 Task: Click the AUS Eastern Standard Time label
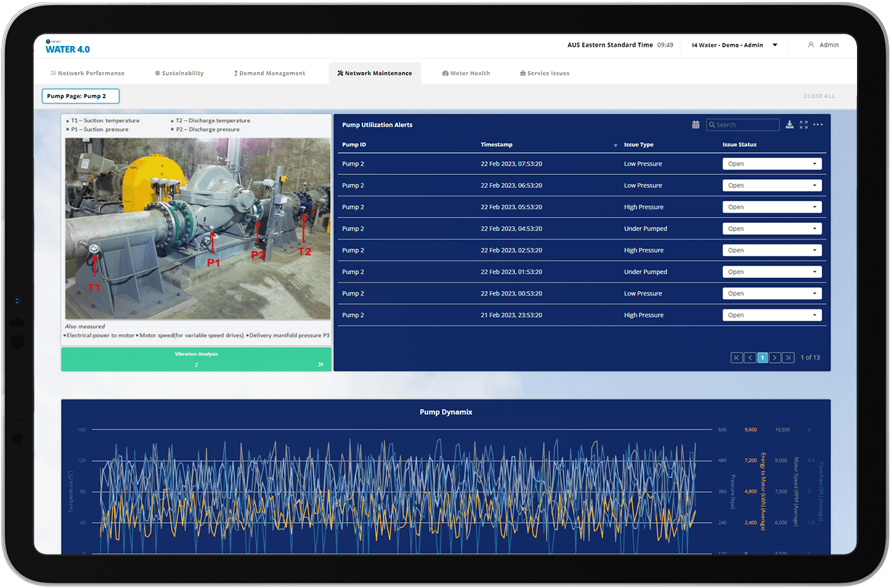[x=610, y=45]
